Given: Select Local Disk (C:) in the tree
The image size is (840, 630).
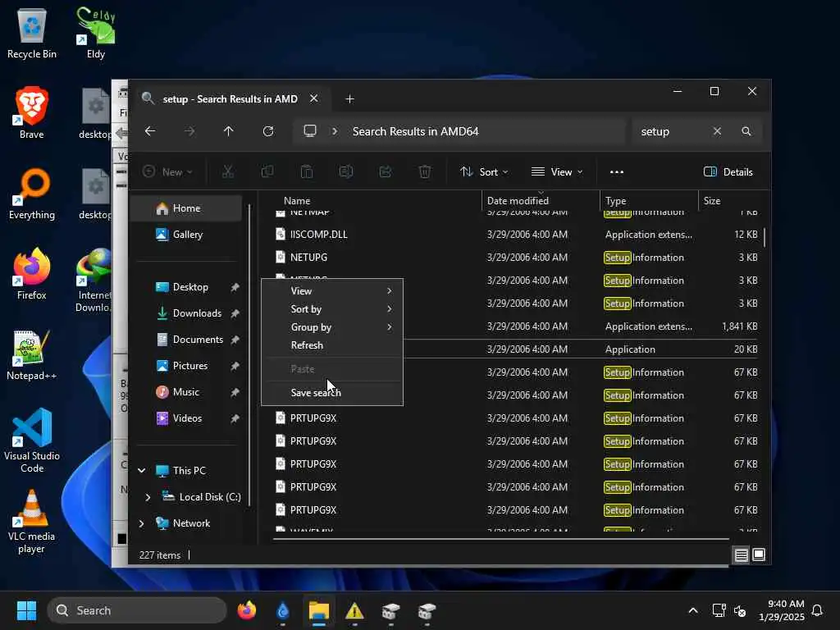Looking at the screenshot, I should pos(209,497).
